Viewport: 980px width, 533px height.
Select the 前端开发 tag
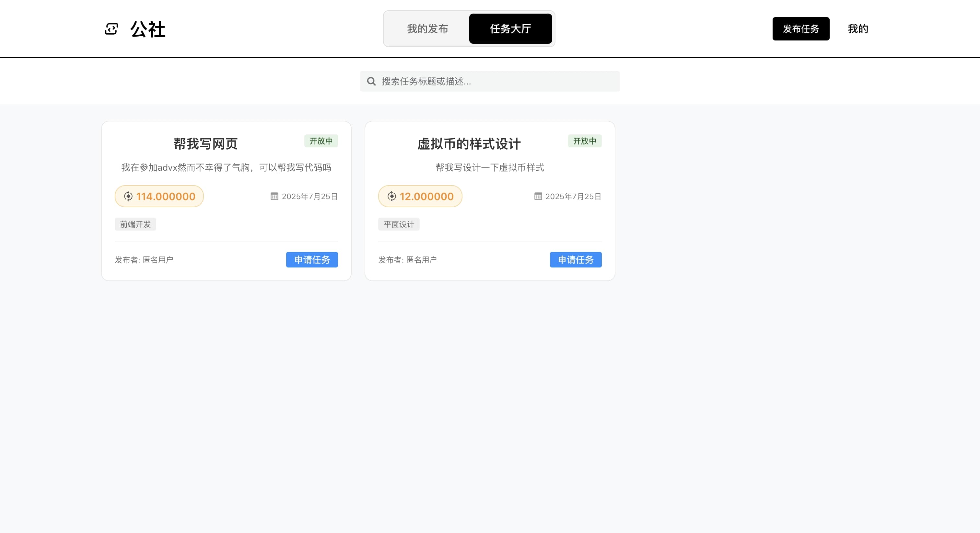[x=135, y=224]
